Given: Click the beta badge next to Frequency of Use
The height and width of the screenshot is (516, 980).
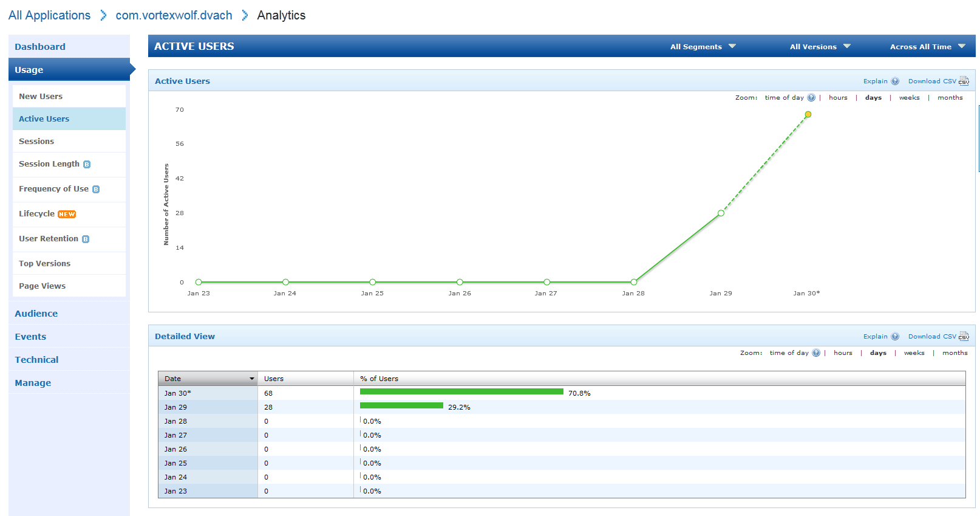Looking at the screenshot, I should [96, 190].
